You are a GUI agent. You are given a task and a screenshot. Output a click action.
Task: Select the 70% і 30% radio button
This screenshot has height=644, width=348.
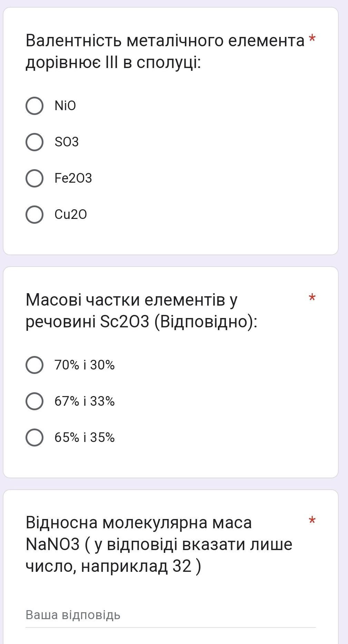[x=34, y=365]
